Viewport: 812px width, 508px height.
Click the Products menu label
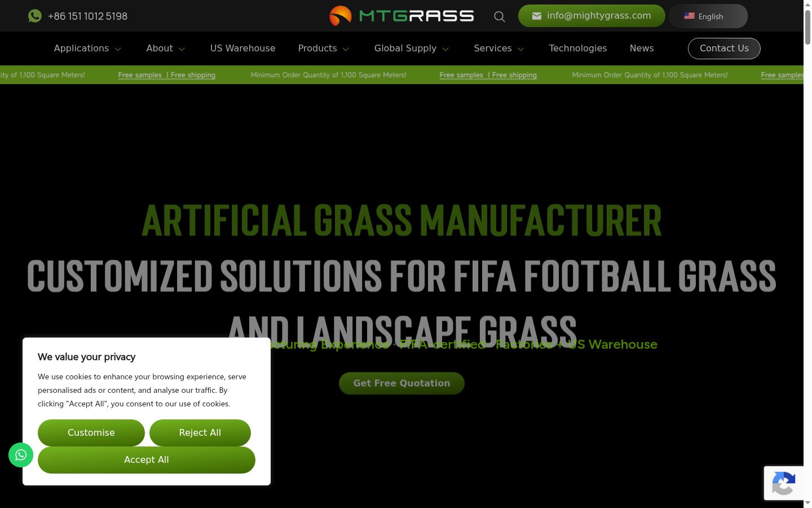coord(317,49)
